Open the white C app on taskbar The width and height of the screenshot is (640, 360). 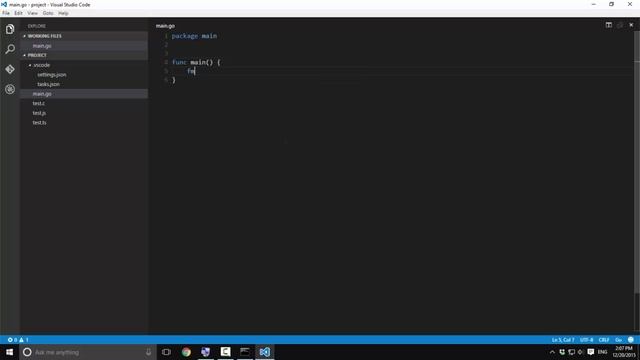225,352
